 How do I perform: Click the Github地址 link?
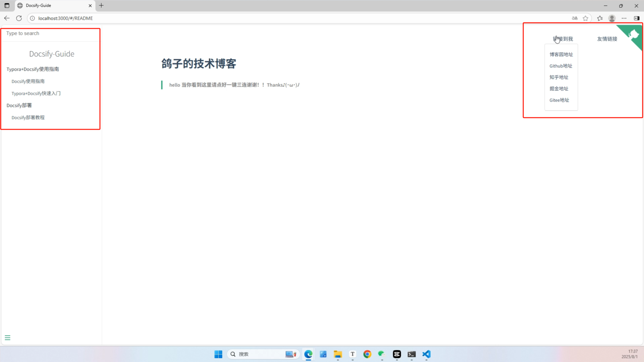coord(560,66)
